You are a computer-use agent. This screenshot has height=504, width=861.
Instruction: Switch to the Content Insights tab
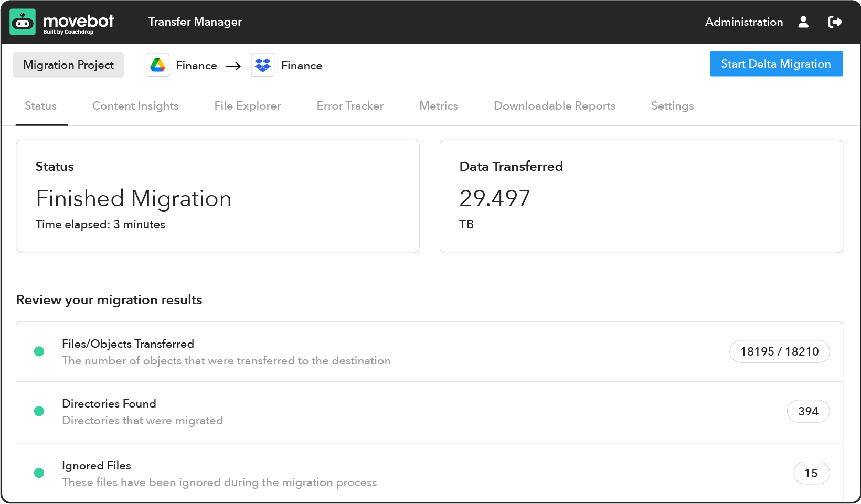pyautogui.click(x=135, y=106)
